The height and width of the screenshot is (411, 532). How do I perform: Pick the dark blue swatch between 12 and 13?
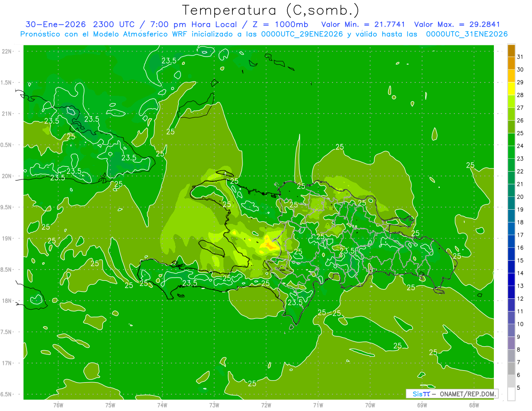511,292
